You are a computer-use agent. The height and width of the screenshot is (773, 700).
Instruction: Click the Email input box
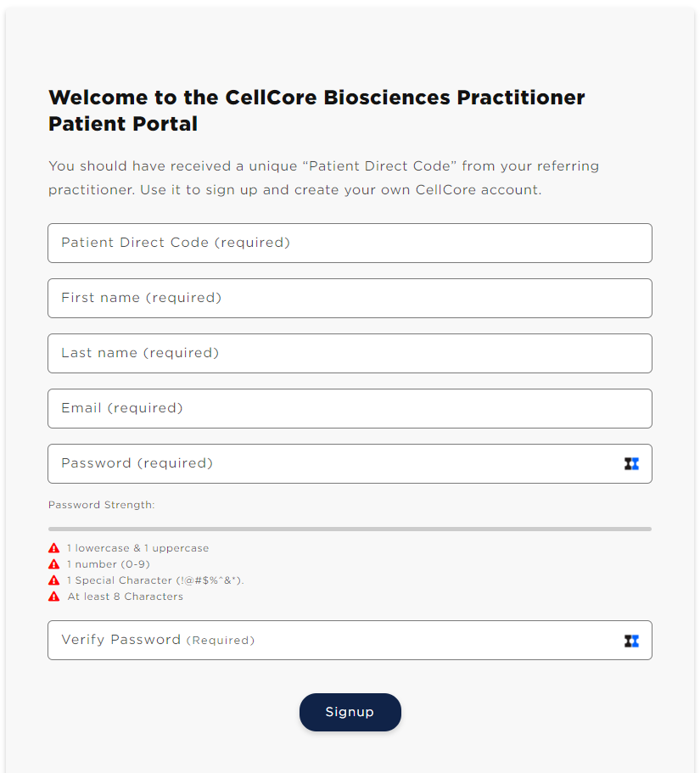click(x=350, y=408)
